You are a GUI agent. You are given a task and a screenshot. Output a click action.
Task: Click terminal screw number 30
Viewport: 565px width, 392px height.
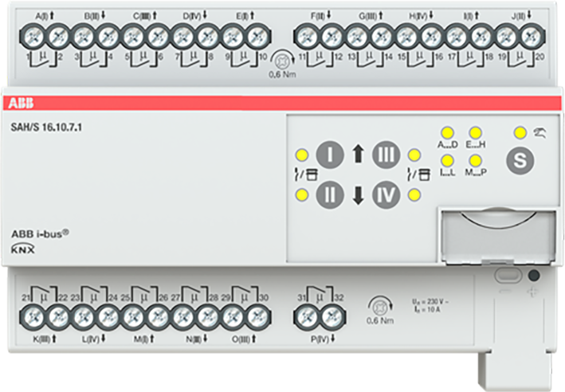(x=258, y=318)
